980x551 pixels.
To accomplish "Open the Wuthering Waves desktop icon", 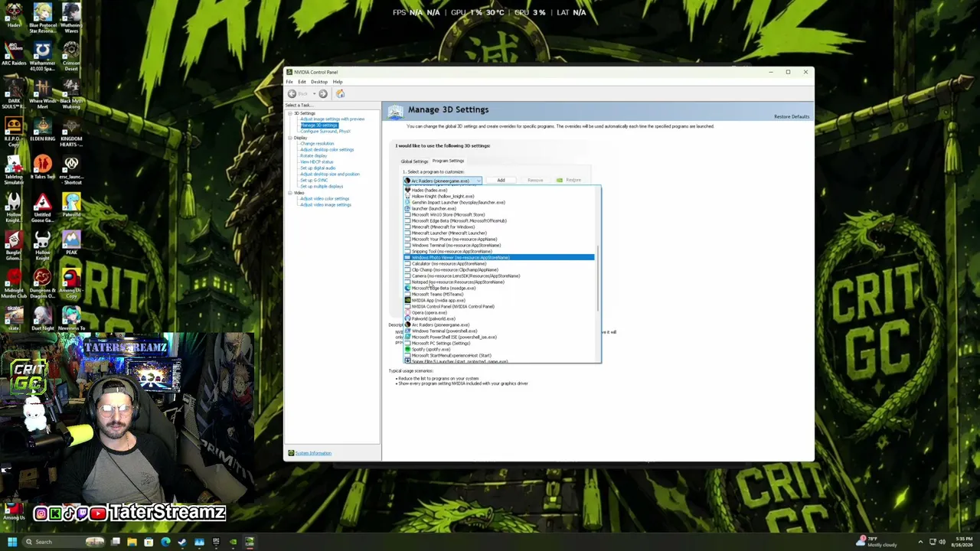I will tap(71, 18).
